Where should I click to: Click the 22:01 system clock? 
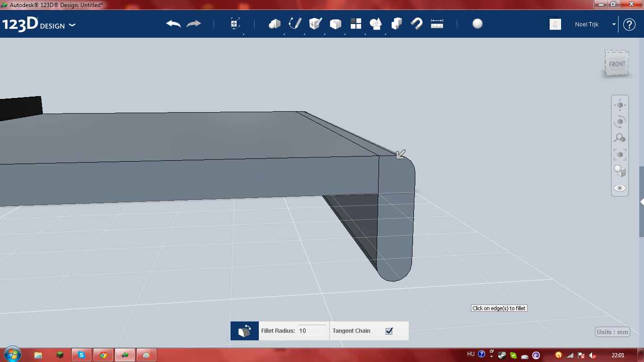tap(618, 355)
